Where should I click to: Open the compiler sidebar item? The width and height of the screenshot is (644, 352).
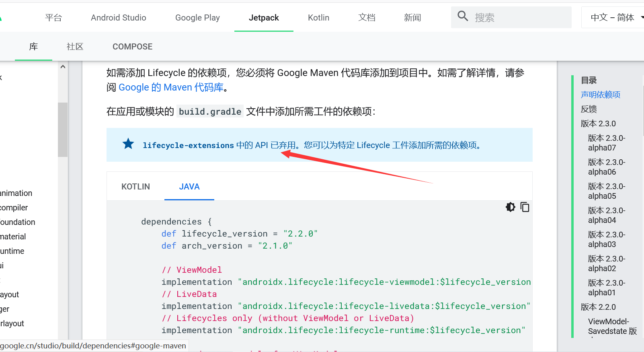point(14,208)
